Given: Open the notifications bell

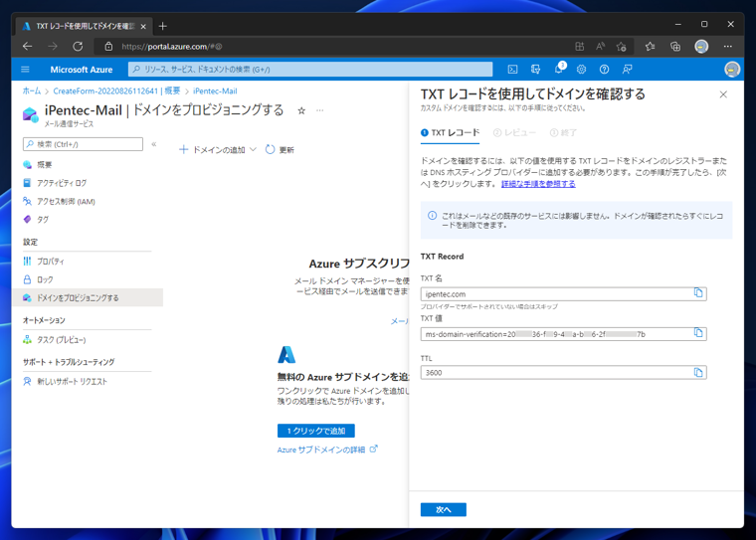Looking at the screenshot, I should (558, 70).
